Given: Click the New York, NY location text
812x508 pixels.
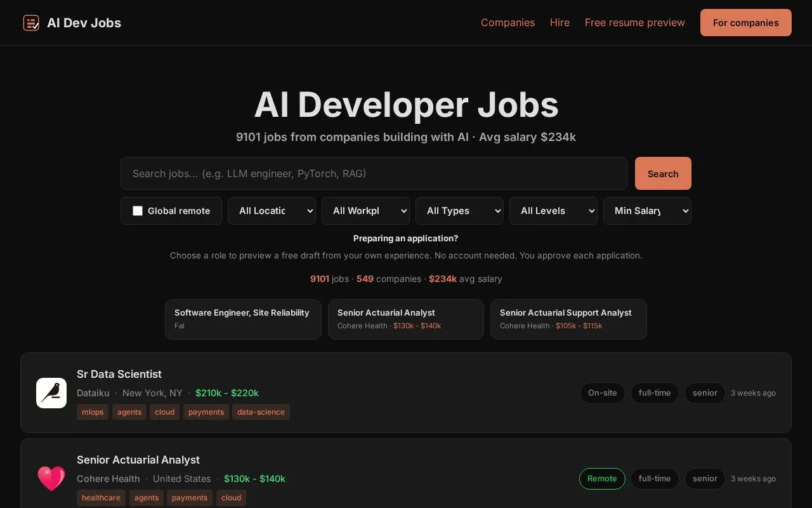Looking at the screenshot, I should tap(152, 393).
